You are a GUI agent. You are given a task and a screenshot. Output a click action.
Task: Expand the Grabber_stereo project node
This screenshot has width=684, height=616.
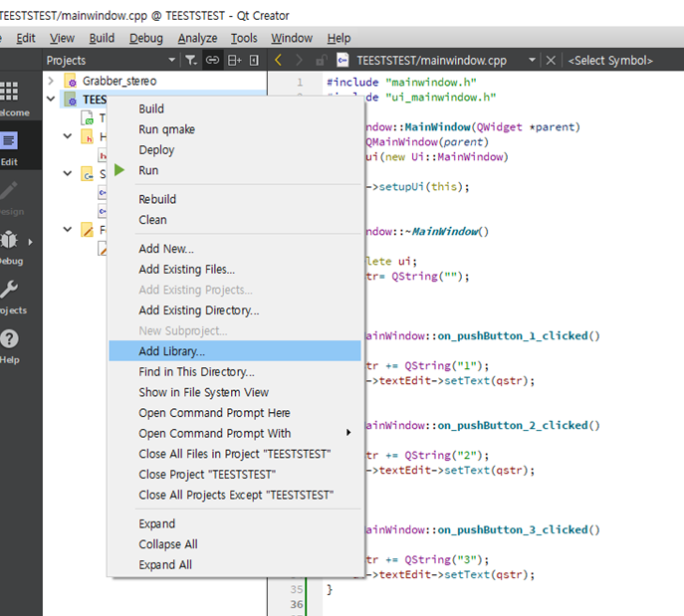[x=52, y=80]
